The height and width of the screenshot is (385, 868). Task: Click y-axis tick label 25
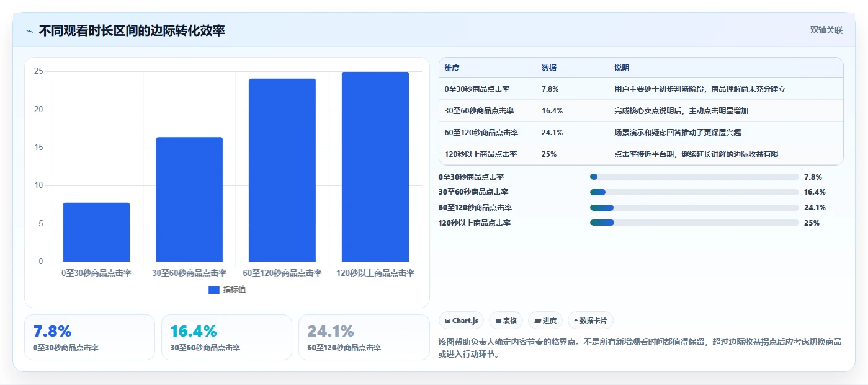point(38,71)
